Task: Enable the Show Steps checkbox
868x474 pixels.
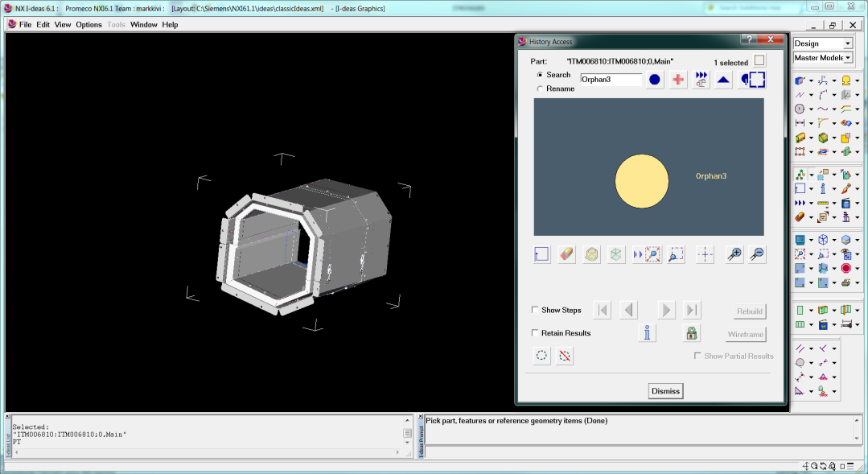Action: click(x=535, y=310)
